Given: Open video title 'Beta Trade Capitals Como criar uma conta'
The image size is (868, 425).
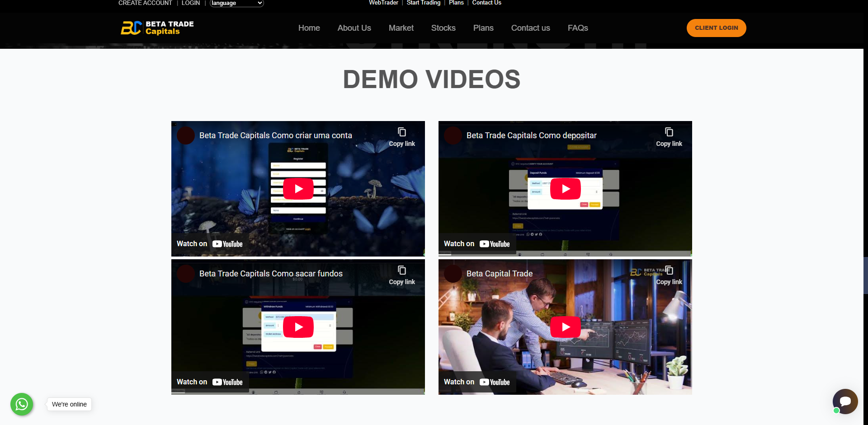Looking at the screenshot, I should tap(276, 135).
